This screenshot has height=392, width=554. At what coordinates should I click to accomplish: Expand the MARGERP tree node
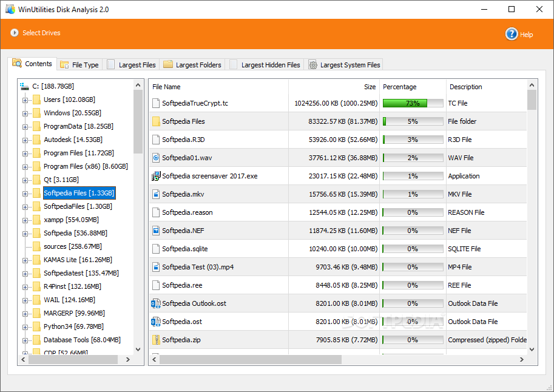pyautogui.click(x=25, y=314)
